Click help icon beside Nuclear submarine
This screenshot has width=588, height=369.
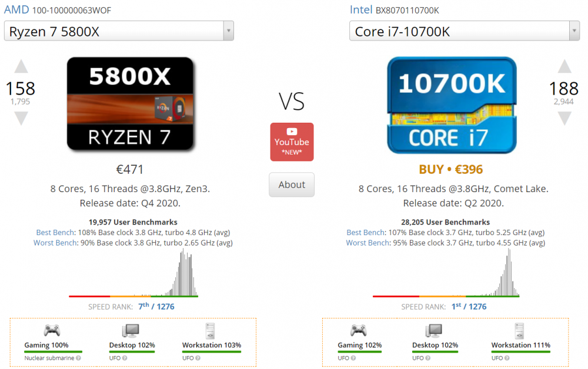click(x=78, y=358)
